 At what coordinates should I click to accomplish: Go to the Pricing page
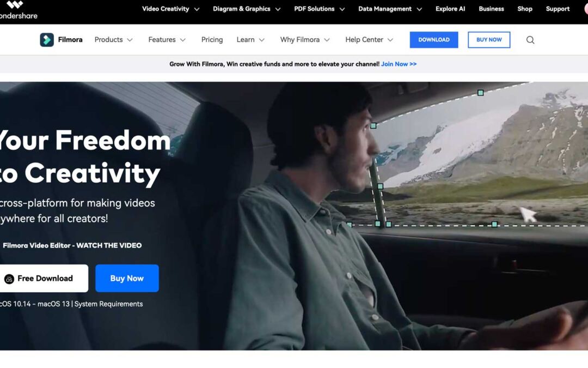(x=212, y=40)
